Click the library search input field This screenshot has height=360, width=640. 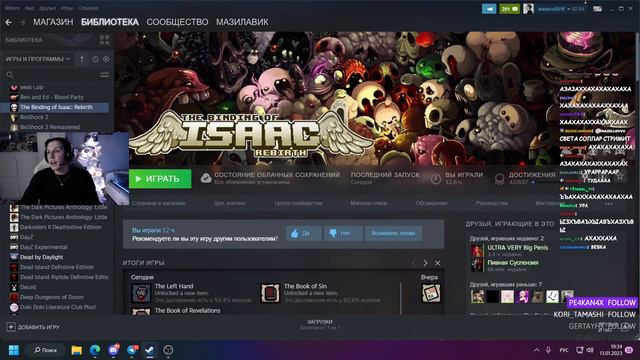[x=57, y=75]
